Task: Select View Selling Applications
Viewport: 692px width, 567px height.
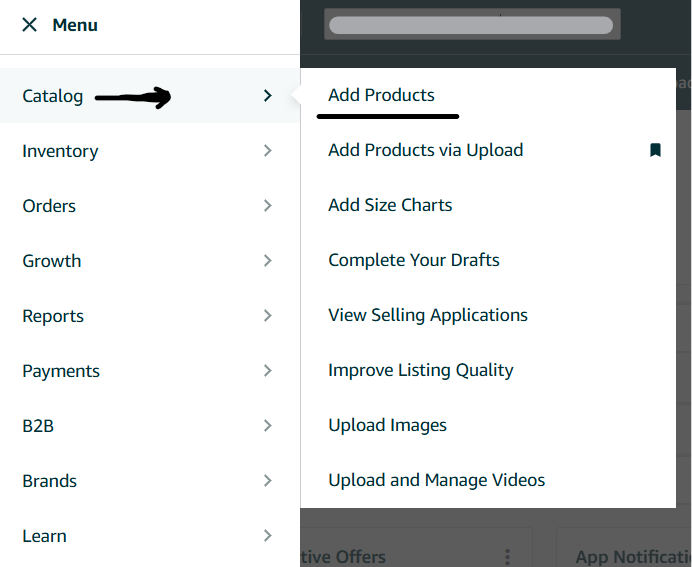Action: [x=428, y=315]
